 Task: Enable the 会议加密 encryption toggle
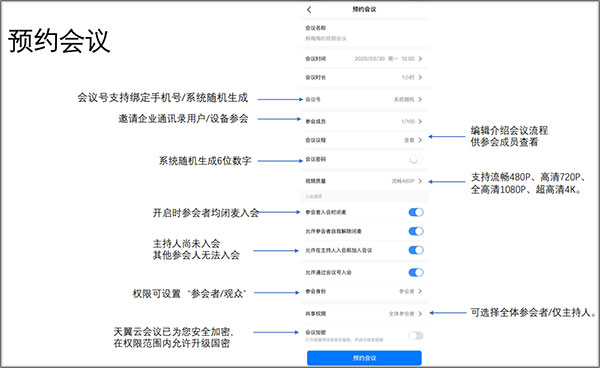416,336
